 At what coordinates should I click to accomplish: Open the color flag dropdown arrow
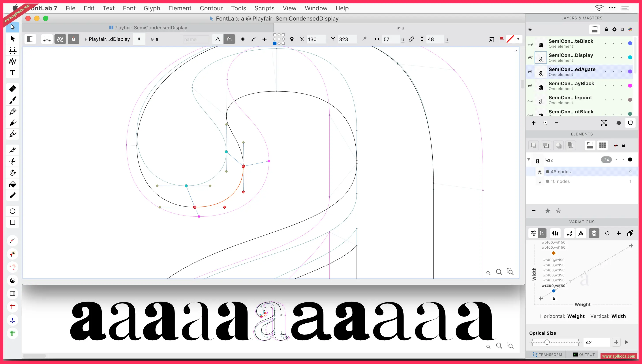pyautogui.click(x=518, y=39)
